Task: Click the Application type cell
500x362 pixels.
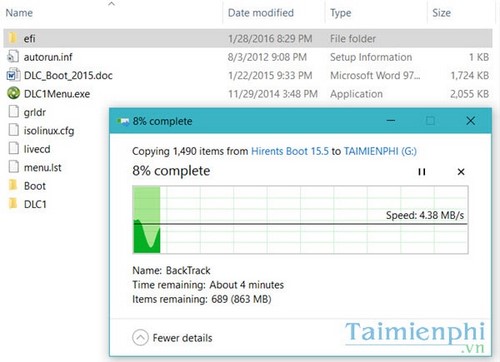Action: [x=356, y=94]
